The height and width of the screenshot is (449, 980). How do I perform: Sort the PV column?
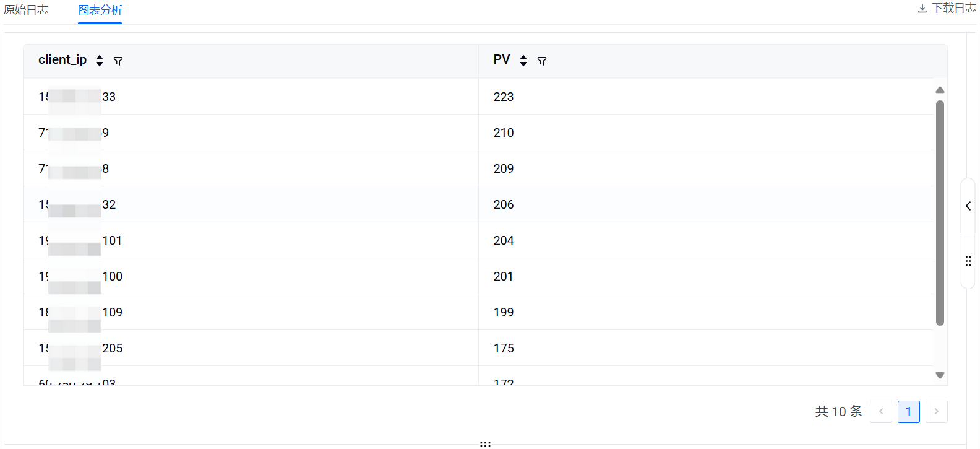point(523,61)
